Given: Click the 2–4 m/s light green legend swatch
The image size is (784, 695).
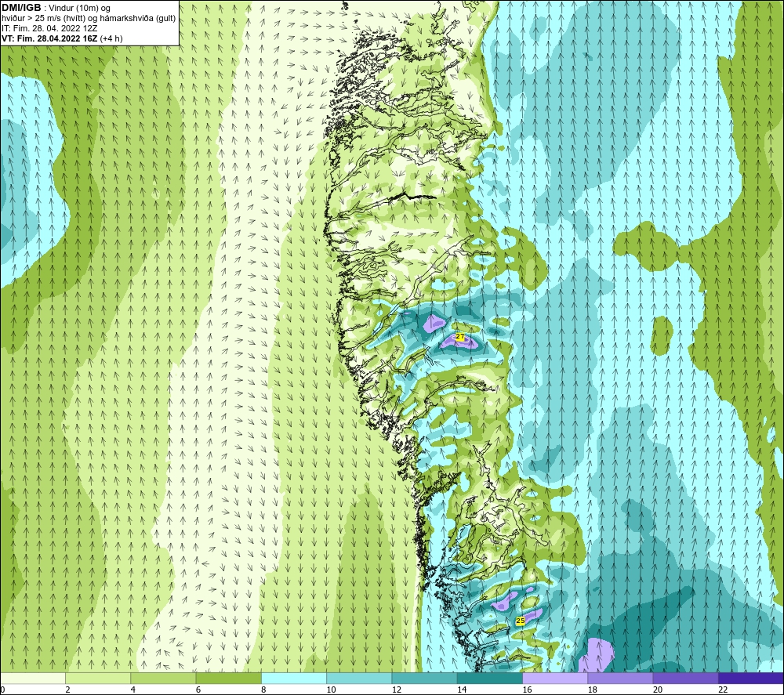Looking at the screenshot, I should point(98,678).
